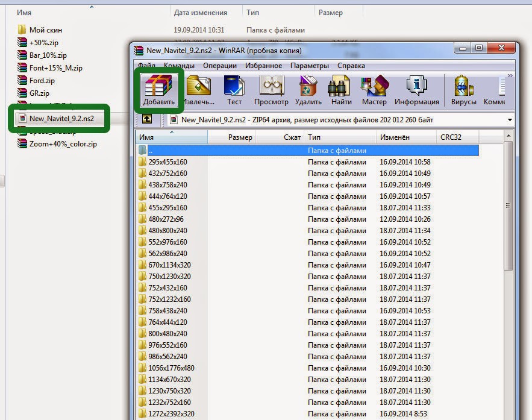Screen dimensions: 532x420
Task: Select folder 444x764x120
Action: 167,196
